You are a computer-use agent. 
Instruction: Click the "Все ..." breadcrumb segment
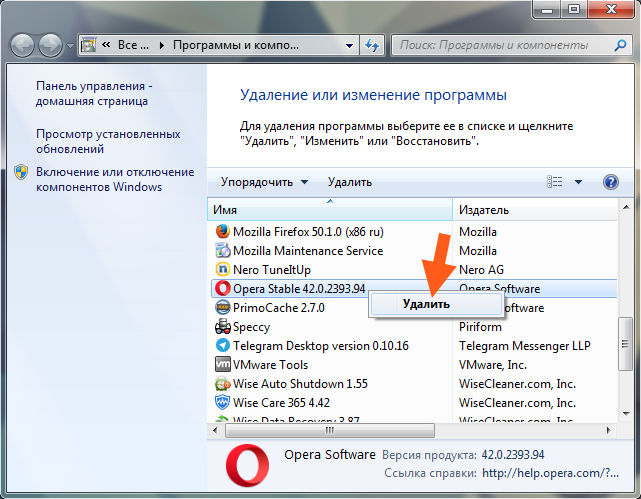click(x=133, y=45)
